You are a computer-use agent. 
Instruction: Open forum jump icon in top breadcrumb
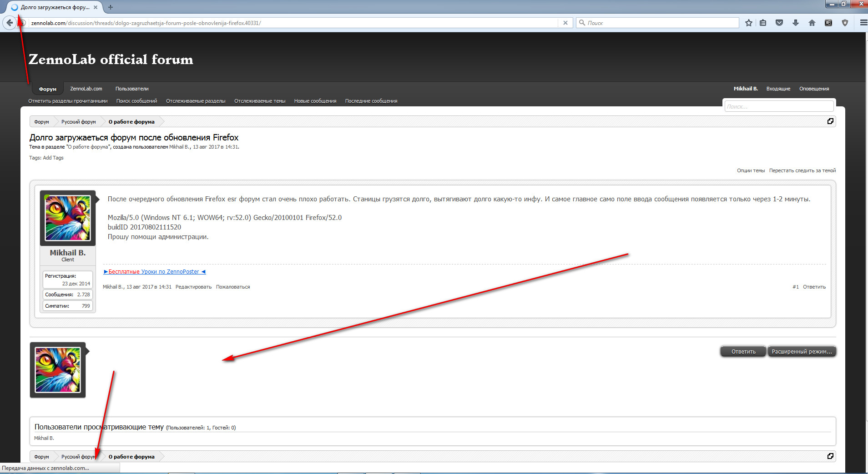(x=830, y=121)
